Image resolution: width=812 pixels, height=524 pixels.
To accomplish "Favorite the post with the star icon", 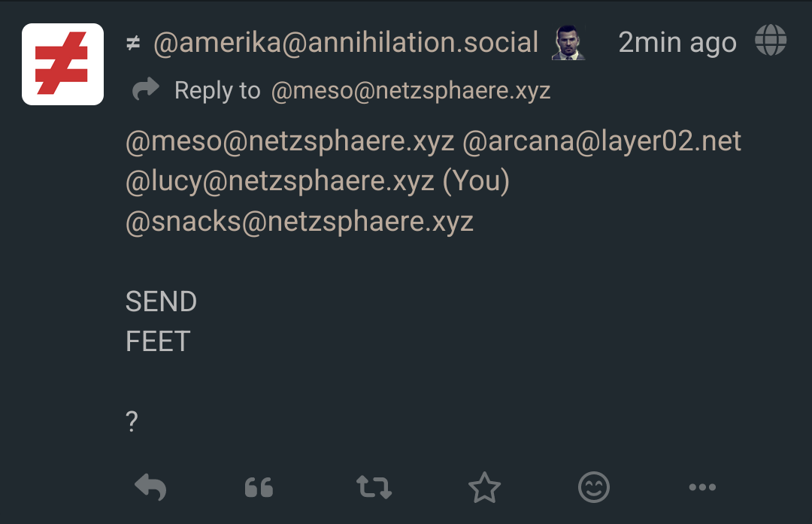I will 484,488.
